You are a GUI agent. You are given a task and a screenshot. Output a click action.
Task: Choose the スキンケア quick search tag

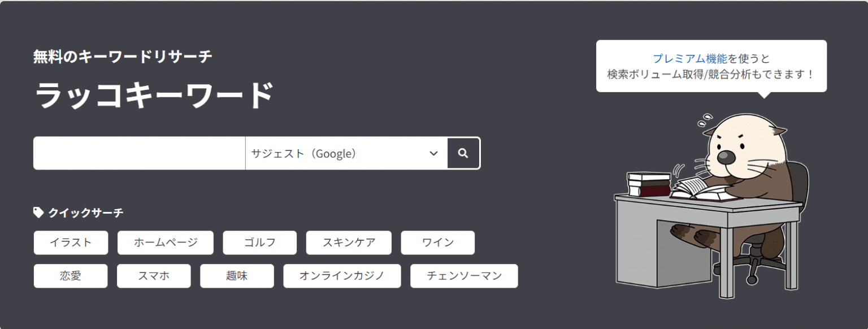(x=349, y=243)
